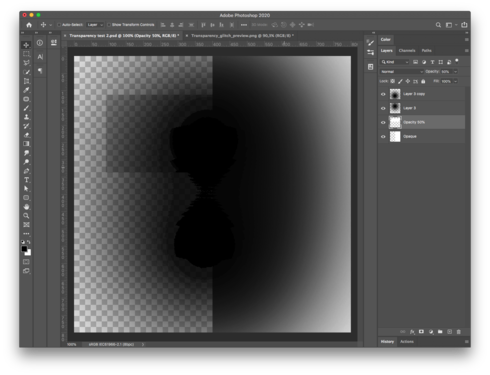This screenshot has width=490, height=375.
Task: Select the Horizontal Type tool
Action: tap(26, 180)
